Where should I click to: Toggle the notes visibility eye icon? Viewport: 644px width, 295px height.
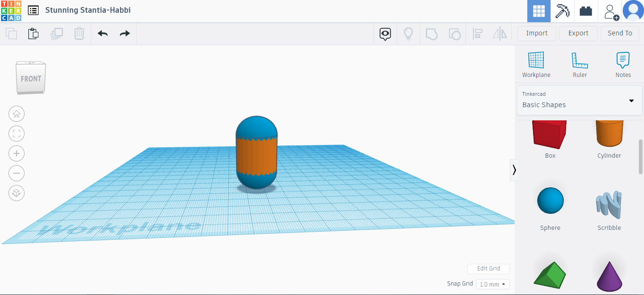coord(385,34)
